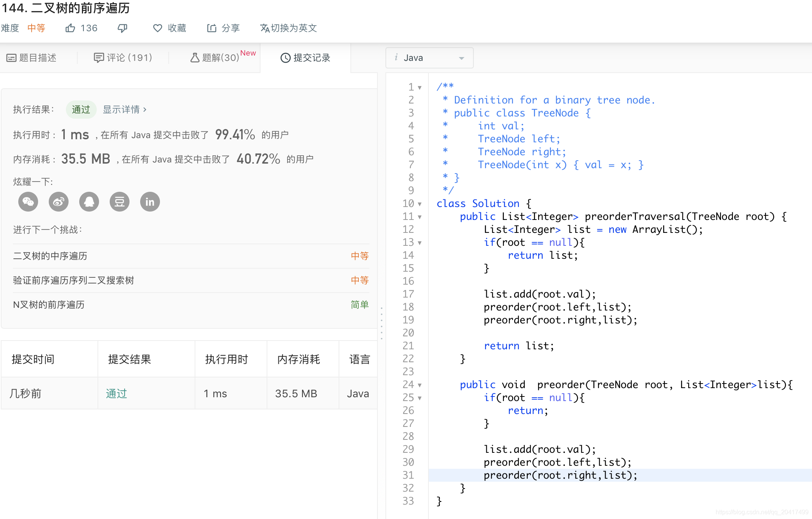Share result via the WeChat icon
The width and height of the screenshot is (812, 519).
28,202
